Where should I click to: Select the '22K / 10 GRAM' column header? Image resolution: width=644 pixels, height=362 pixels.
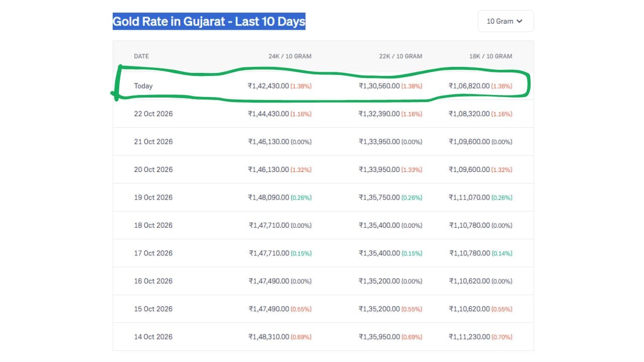[x=400, y=56]
